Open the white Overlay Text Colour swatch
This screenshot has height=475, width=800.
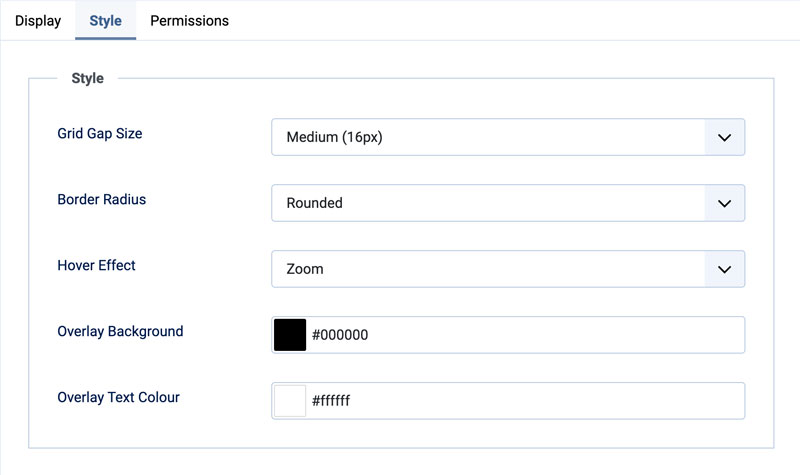click(289, 401)
